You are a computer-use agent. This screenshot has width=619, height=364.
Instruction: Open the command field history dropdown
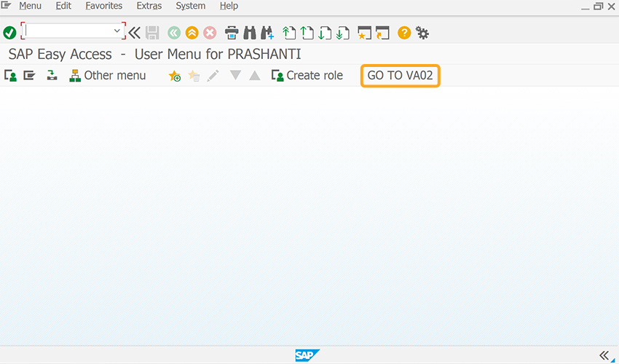click(117, 31)
